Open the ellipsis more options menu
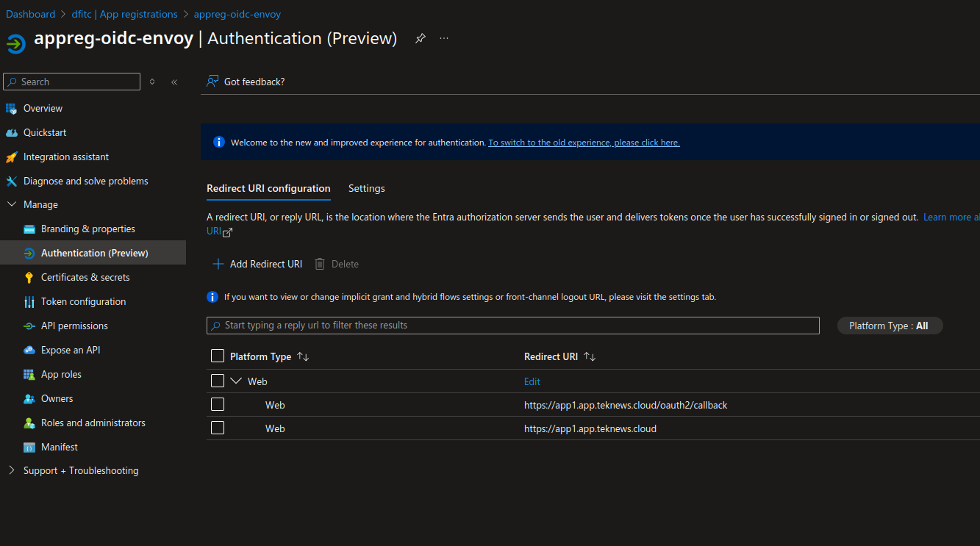Image resolution: width=980 pixels, height=546 pixels. coord(444,38)
